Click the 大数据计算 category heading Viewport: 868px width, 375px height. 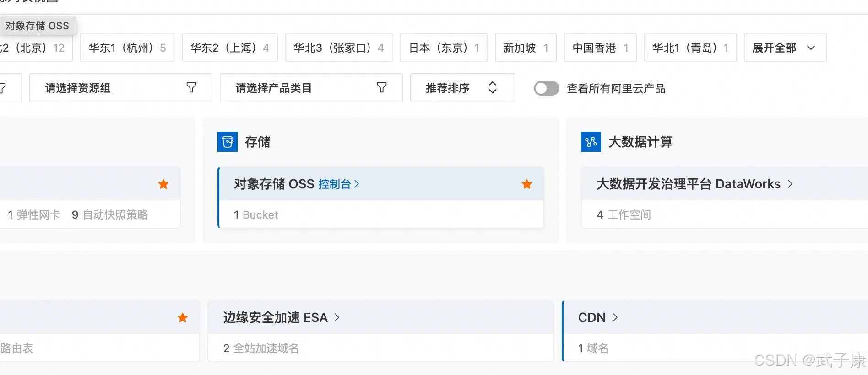coord(640,142)
